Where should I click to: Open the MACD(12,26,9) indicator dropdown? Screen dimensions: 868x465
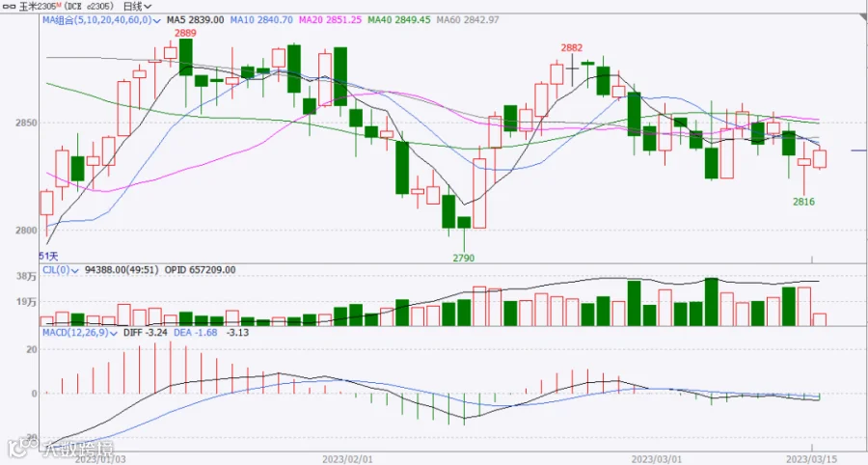click(x=80, y=333)
